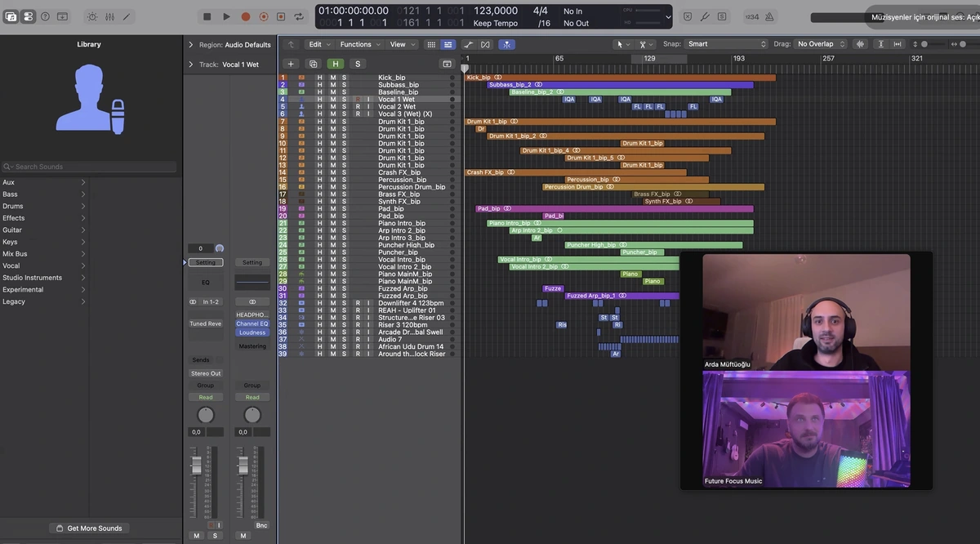Open Quick Help question mark button
The width and height of the screenshot is (980, 544).
(x=46, y=16)
